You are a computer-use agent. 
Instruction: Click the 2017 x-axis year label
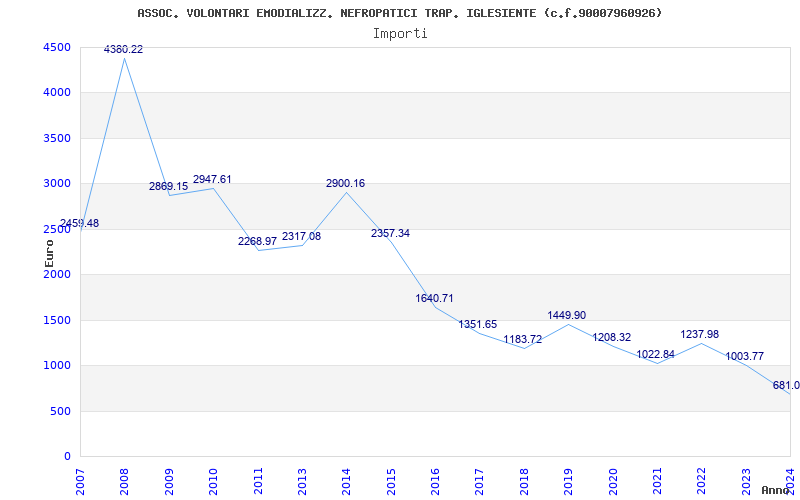click(x=479, y=480)
